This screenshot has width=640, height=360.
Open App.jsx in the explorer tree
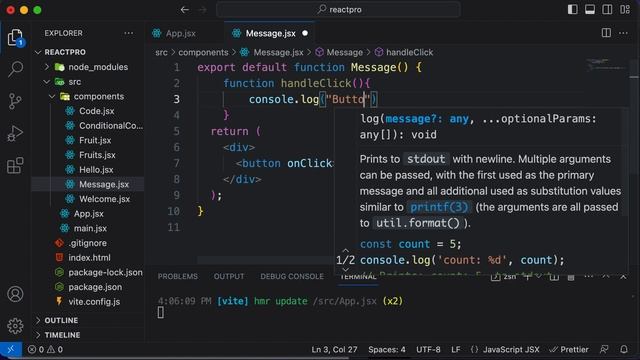pyautogui.click(x=89, y=214)
